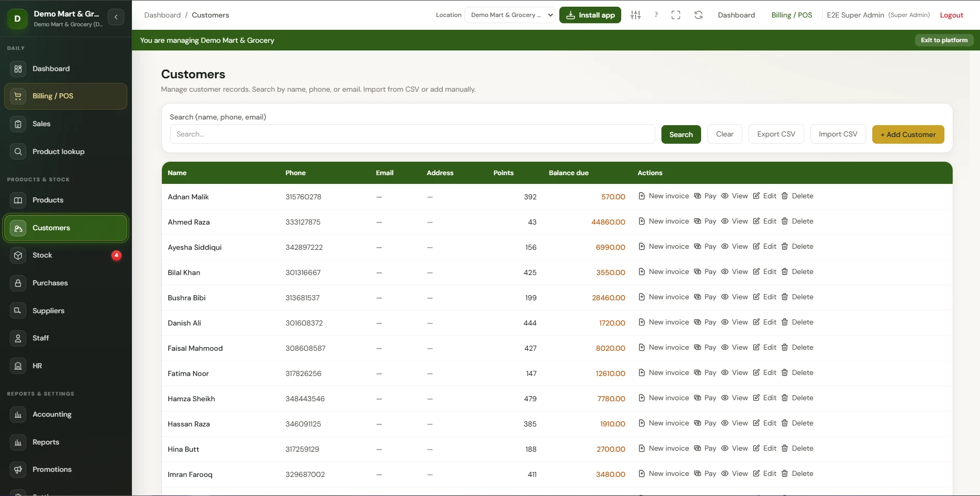Click phone number 315760278
Image resolution: width=980 pixels, height=496 pixels.
click(303, 197)
